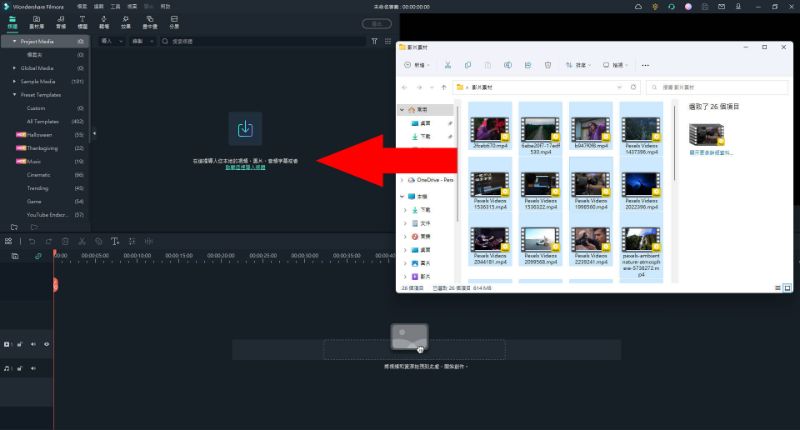Image resolution: width=800 pixels, height=430 pixels.
Task: Mute the audio track speaker icon
Action: coord(33,368)
